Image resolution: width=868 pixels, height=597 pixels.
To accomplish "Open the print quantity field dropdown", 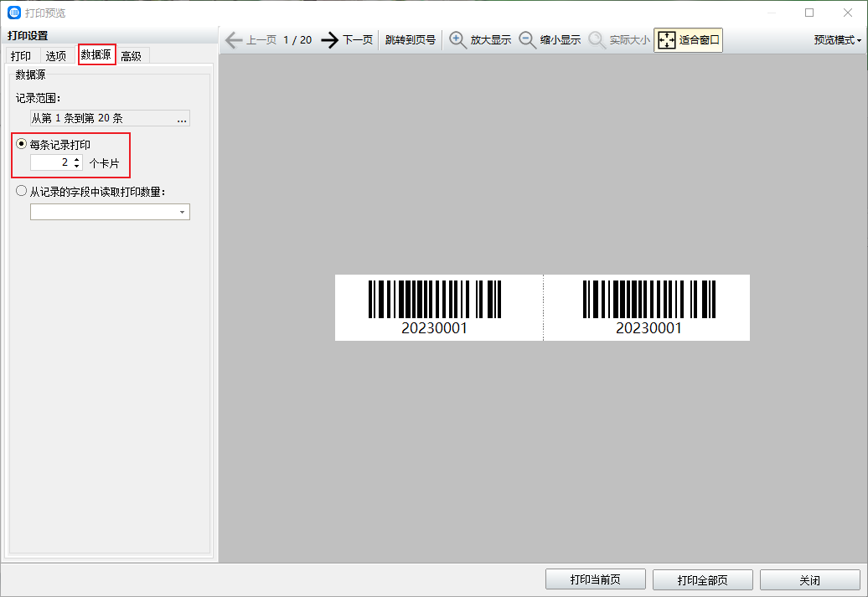I will (x=182, y=212).
